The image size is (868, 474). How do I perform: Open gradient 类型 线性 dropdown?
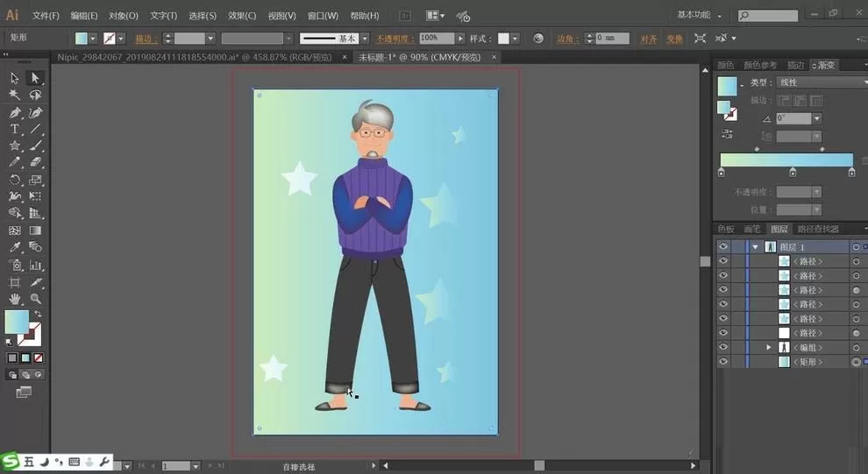[x=822, y=82]
